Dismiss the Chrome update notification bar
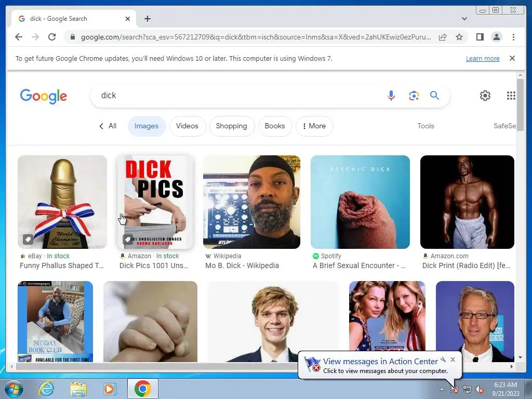 512,58
